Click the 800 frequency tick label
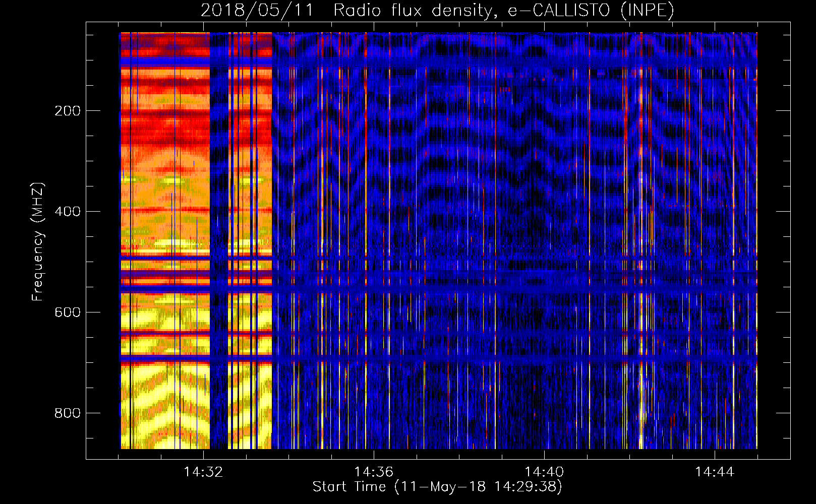 coord(68,413)
